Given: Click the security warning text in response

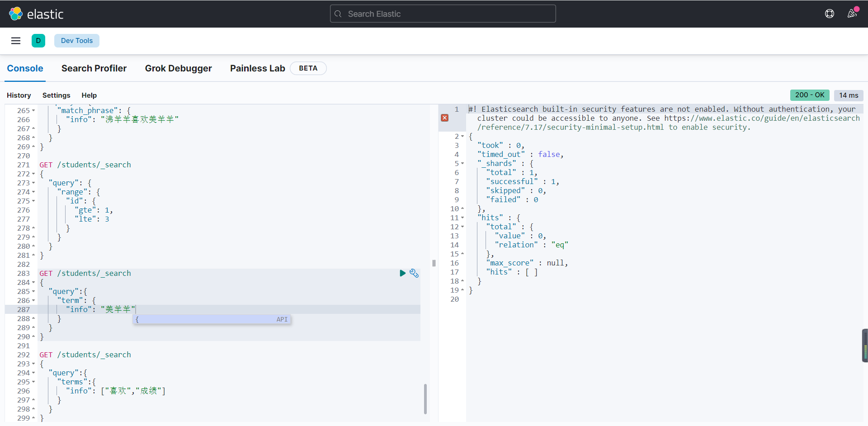Looking at the screenshot, I should click(x=665, y=118).
